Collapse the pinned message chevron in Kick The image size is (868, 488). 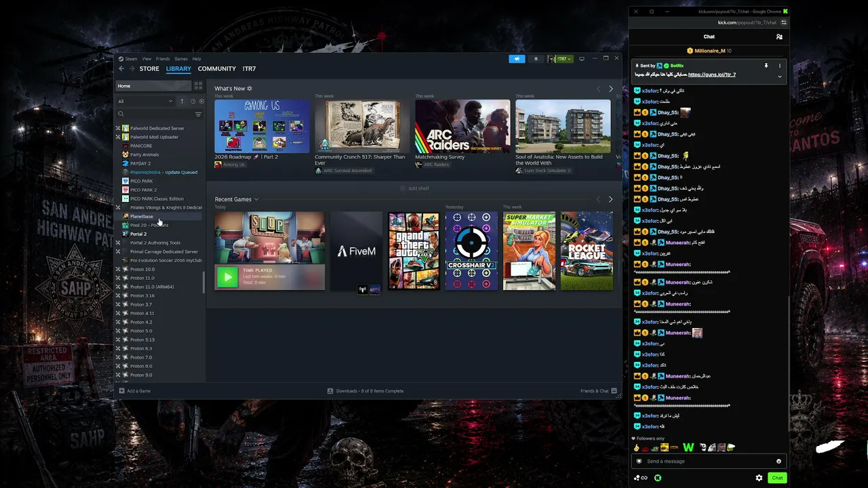[779, 77]
